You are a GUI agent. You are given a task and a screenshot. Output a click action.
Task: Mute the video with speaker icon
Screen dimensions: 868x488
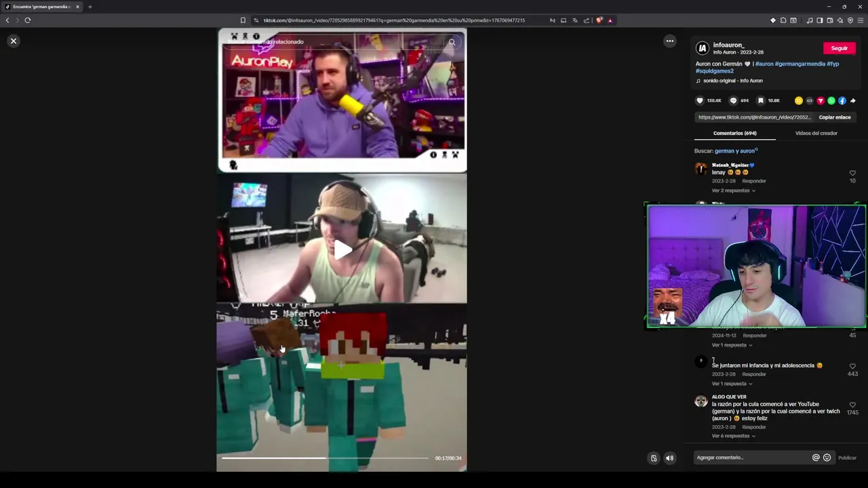pos(669,458)
